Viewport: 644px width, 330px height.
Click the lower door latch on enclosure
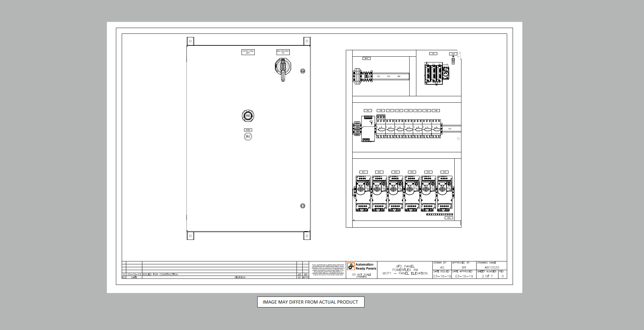click(x=303, y=206)
